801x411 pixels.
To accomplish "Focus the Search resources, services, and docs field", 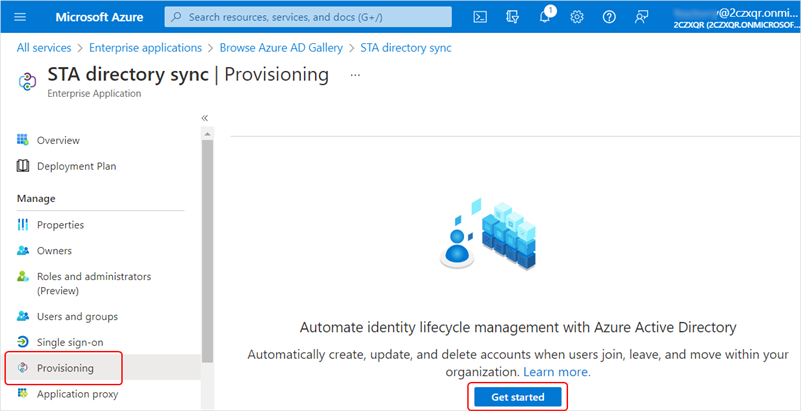I will (308, 17).
